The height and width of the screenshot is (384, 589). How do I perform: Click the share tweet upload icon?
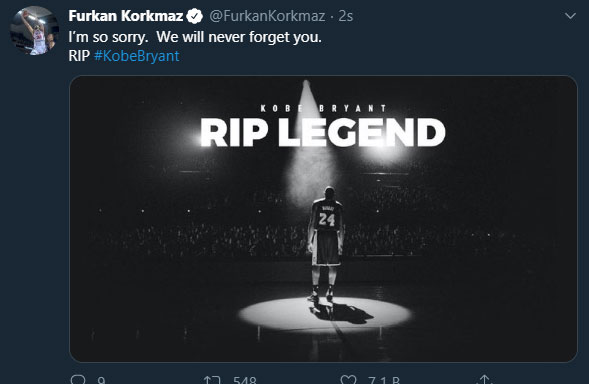pyautogui.click(x=485, y=379)
